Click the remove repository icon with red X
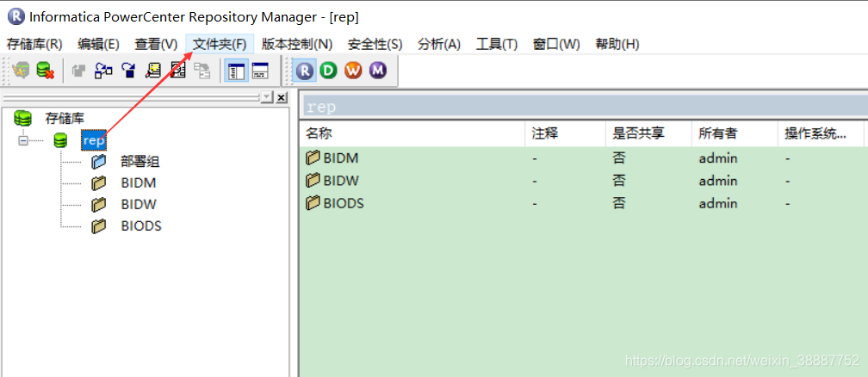868x377 pixels. (x=45, y=71)
